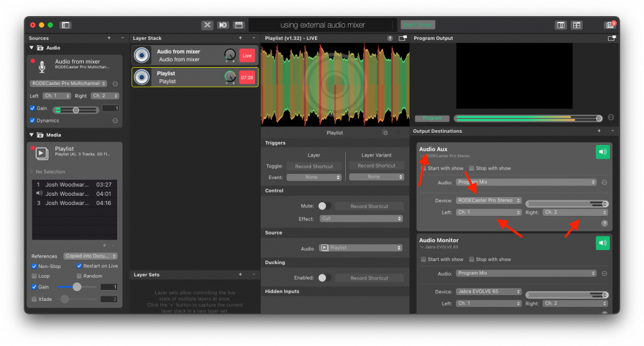Viewport: 644px width, 346px height.
Task: Open help for the Playlist layer
Action: [x=390, y=38]
